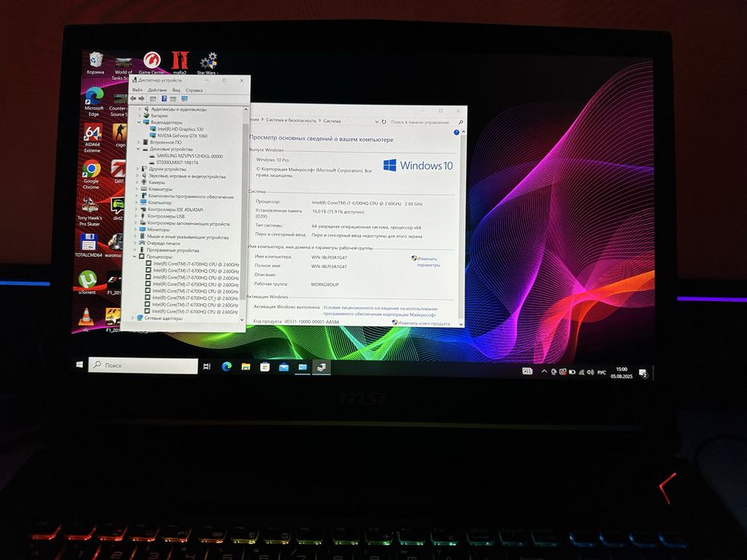Viewport: 747px width, 560px height.
Task: Open Task View on the taskbar
Action: pyautogui.click(x=207, y=366)
